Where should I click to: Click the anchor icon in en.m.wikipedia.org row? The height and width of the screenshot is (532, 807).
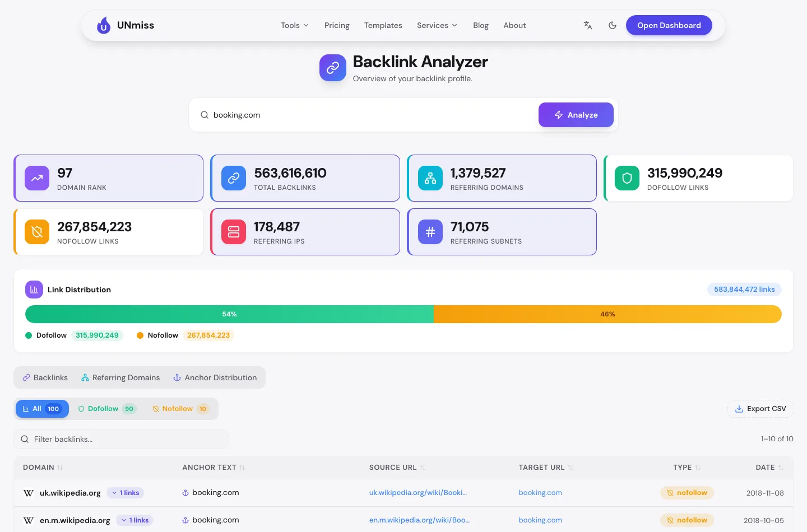click(185, 520)
